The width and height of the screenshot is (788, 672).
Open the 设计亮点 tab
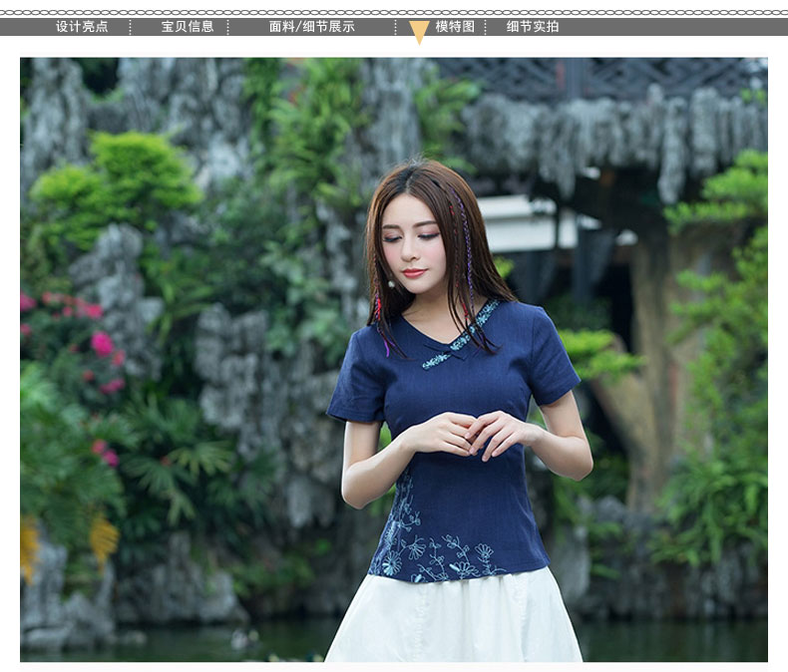pyautogui.click(x=82, y=27)
